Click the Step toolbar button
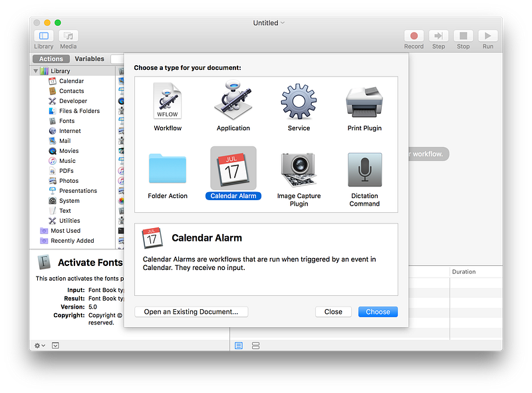 tap(439, 36)
